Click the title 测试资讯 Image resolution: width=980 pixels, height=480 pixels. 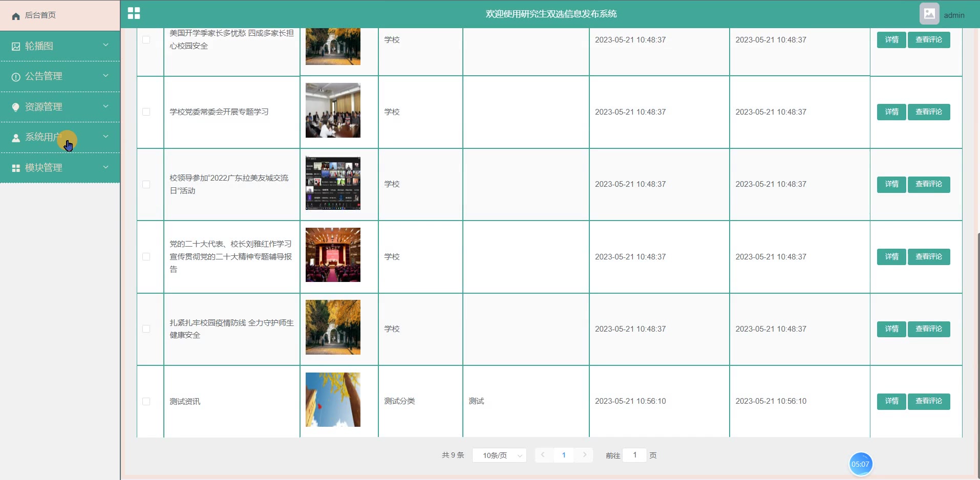[x=185, y=402]
